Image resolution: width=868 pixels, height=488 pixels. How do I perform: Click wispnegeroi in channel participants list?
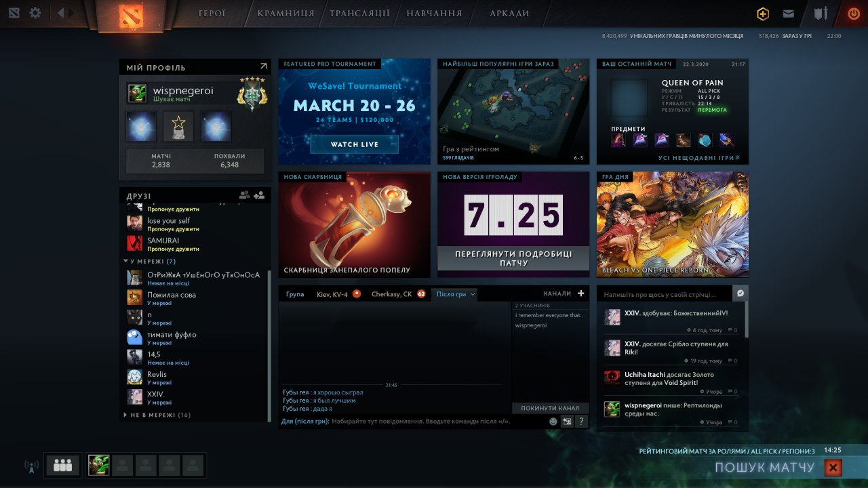click(x=531, y=325)
